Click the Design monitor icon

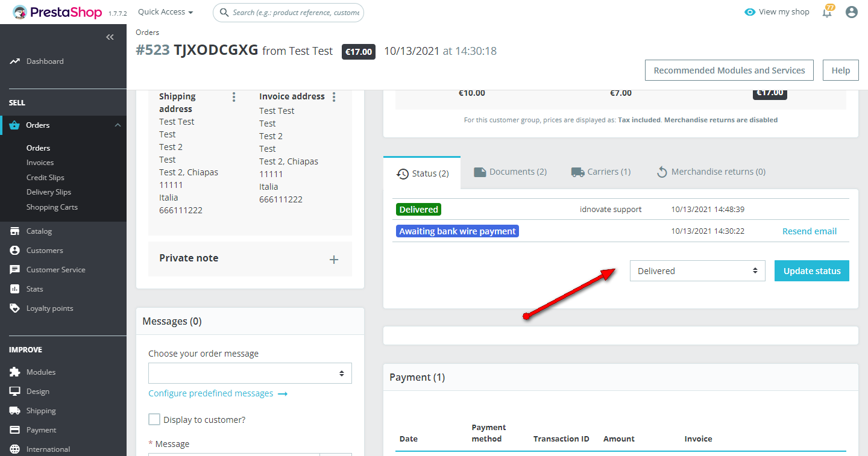pos(15,392)
